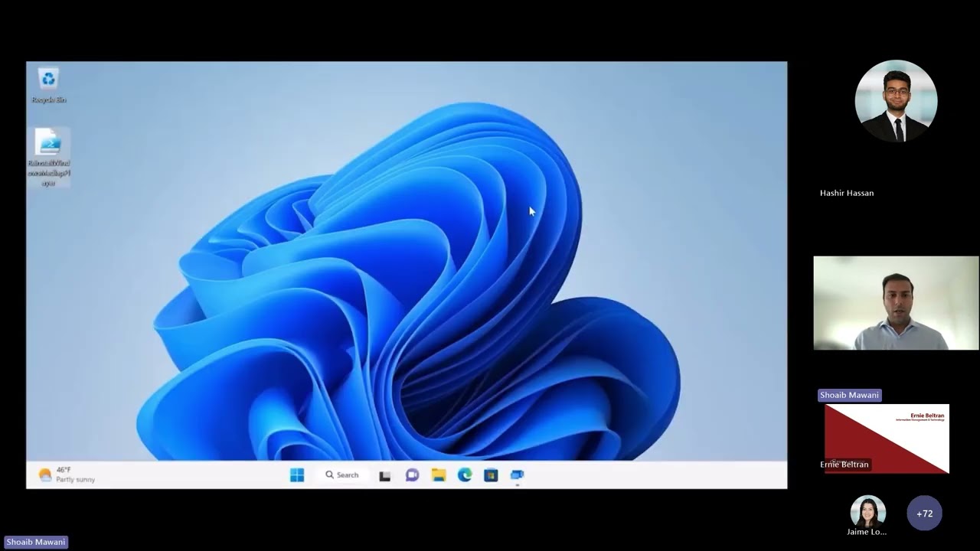Open the Recycle Bin desktop icon
This screenshot has width=980, height=551.
click(x=49, y=85)
